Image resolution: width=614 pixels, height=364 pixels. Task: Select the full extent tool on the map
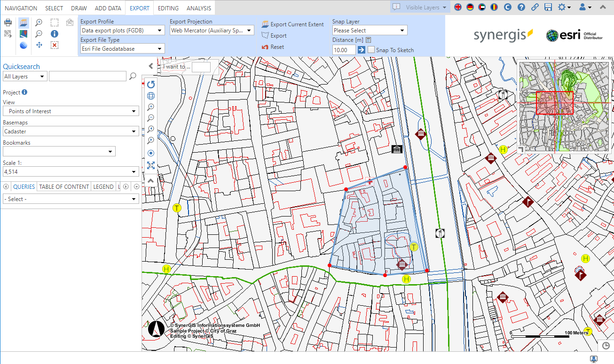151,165
